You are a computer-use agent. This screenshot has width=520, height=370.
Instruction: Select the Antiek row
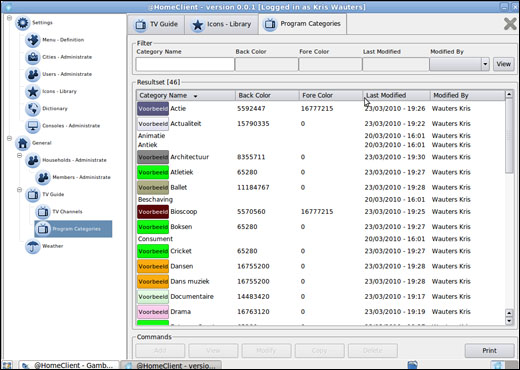pos(321,145)
